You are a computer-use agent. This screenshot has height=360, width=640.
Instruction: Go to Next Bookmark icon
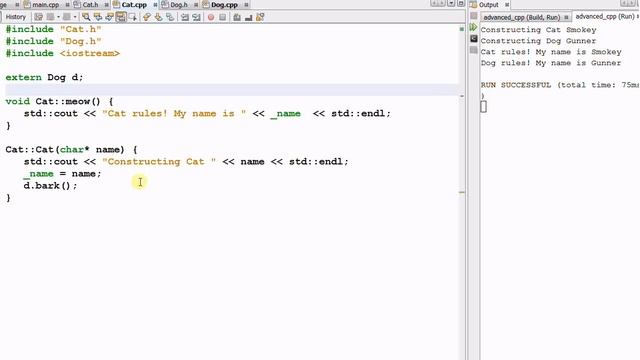point(158,17)
